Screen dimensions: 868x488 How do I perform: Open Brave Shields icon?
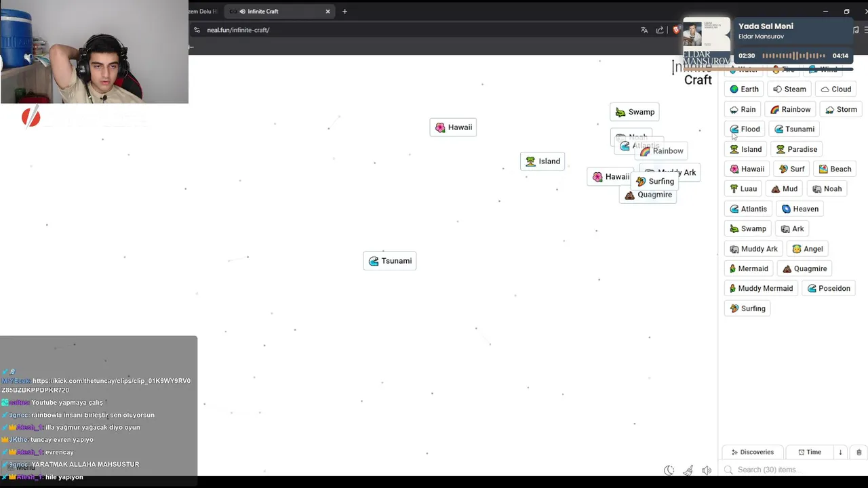point(676,30)
